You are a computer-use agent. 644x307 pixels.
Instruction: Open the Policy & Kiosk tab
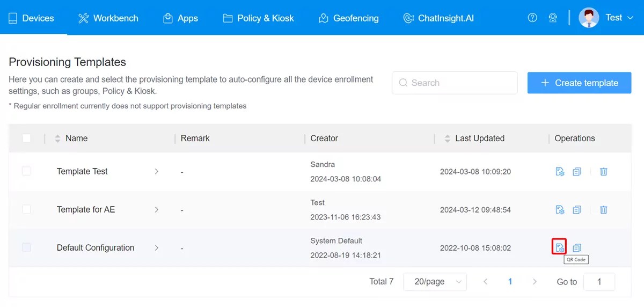[258, 18]
